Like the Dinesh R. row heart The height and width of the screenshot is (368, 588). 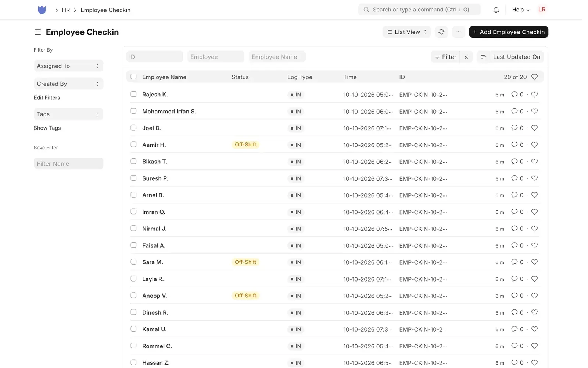(534, 312)
